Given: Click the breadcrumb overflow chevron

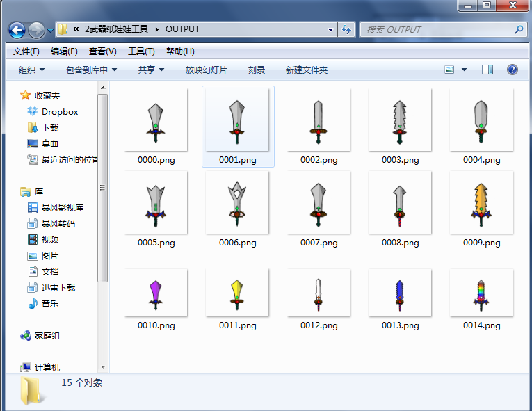Looking at the screenshot, I should (76, 29).
